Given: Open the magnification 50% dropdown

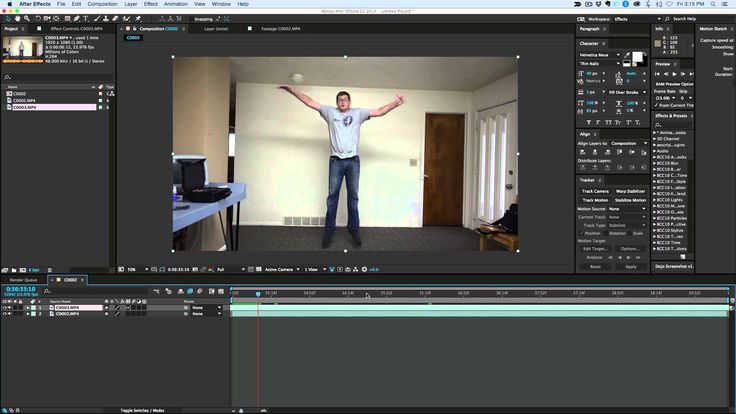Looking at the screenshot, I should 137,269.
